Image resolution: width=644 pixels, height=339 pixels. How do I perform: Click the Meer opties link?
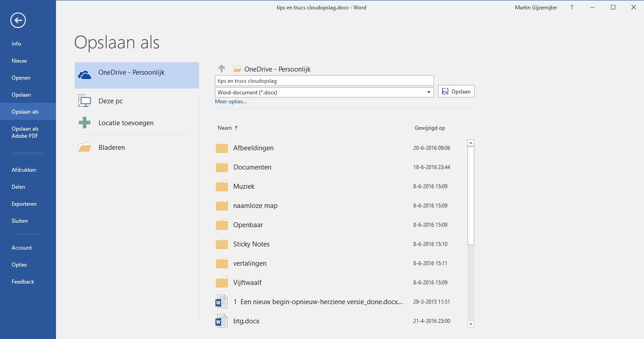click(x=231, y=102)
